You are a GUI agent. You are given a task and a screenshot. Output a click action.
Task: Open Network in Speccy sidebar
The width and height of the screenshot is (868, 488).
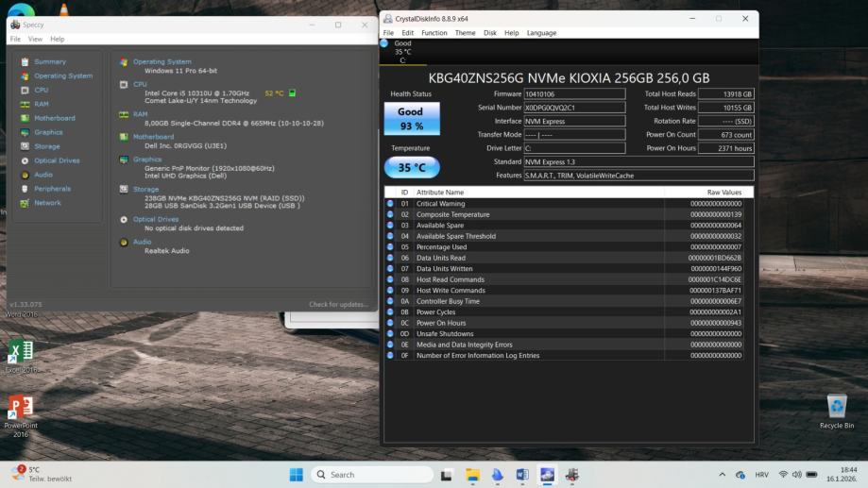pos(47,203)
